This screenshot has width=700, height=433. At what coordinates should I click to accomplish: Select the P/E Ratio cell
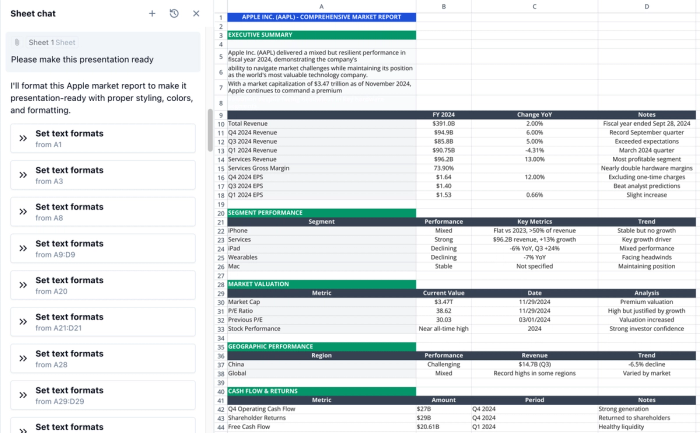321,311
